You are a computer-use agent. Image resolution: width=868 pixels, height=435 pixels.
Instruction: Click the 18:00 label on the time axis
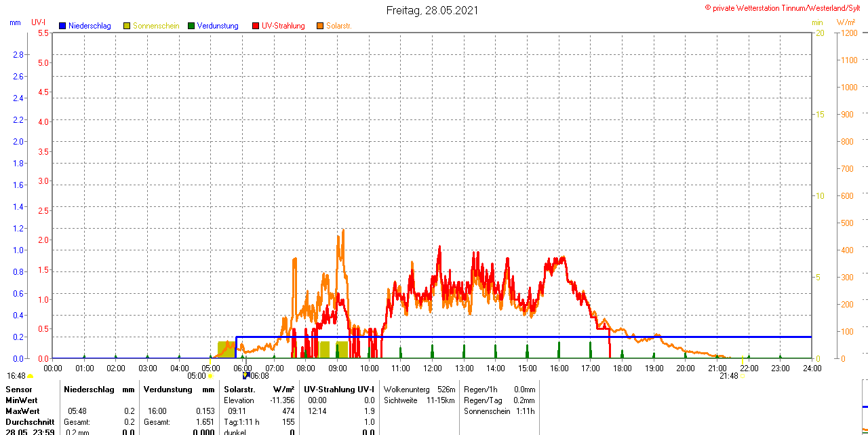click(622, 368)
